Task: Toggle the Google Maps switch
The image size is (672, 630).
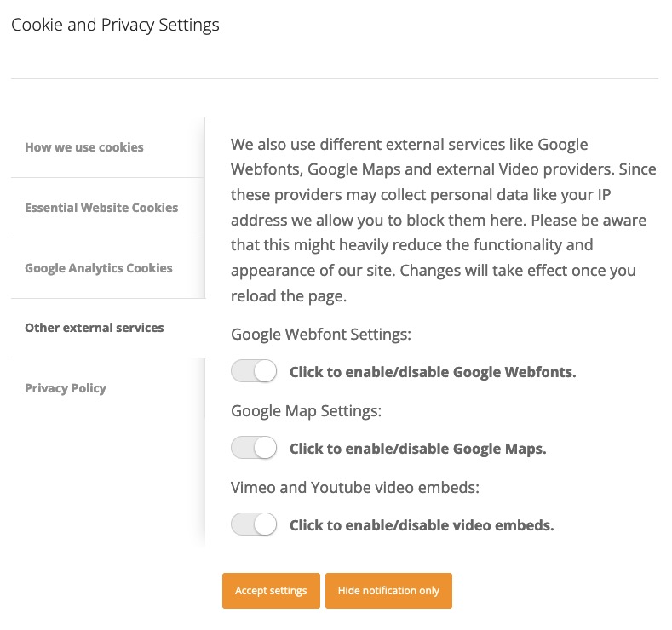Action: pyautogui.click(x=254, y=448)
